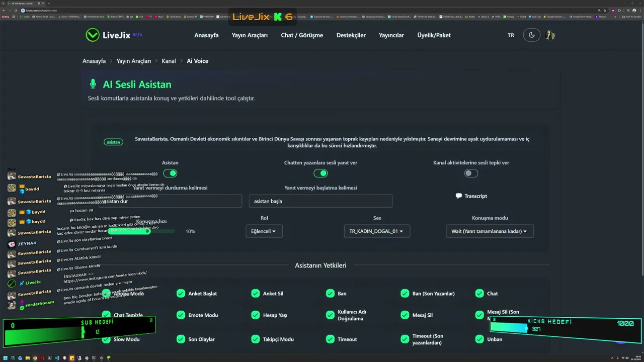644x362 pixels.
Task: Click Anasayfa breadcrumb link
Action: (94, 61)
